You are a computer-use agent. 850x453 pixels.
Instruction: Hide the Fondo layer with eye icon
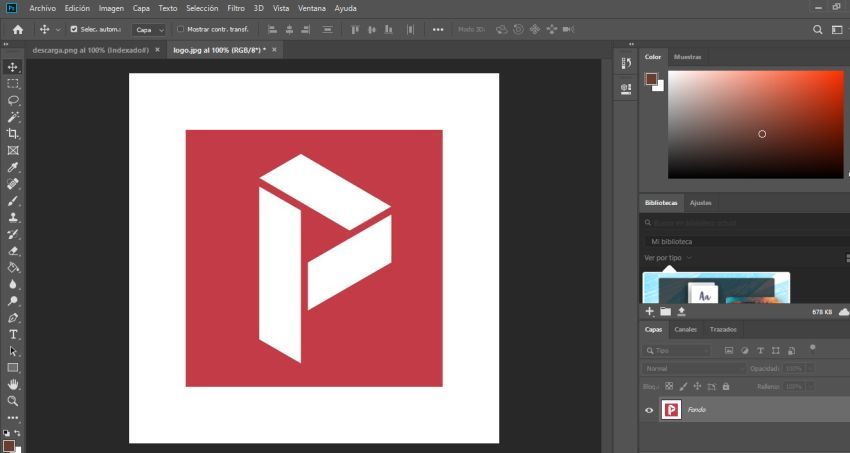pos(649,410)
